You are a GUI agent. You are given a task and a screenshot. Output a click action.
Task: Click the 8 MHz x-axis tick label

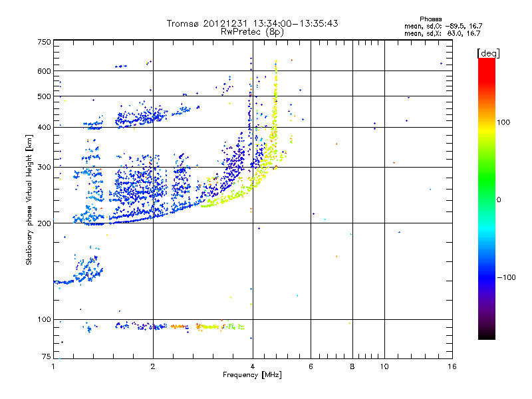tap(352, 366)
